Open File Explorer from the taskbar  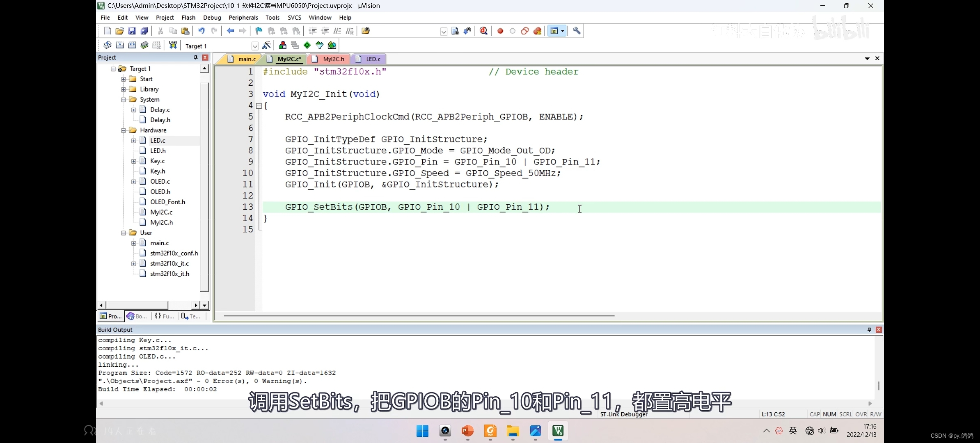pos(513,431)
